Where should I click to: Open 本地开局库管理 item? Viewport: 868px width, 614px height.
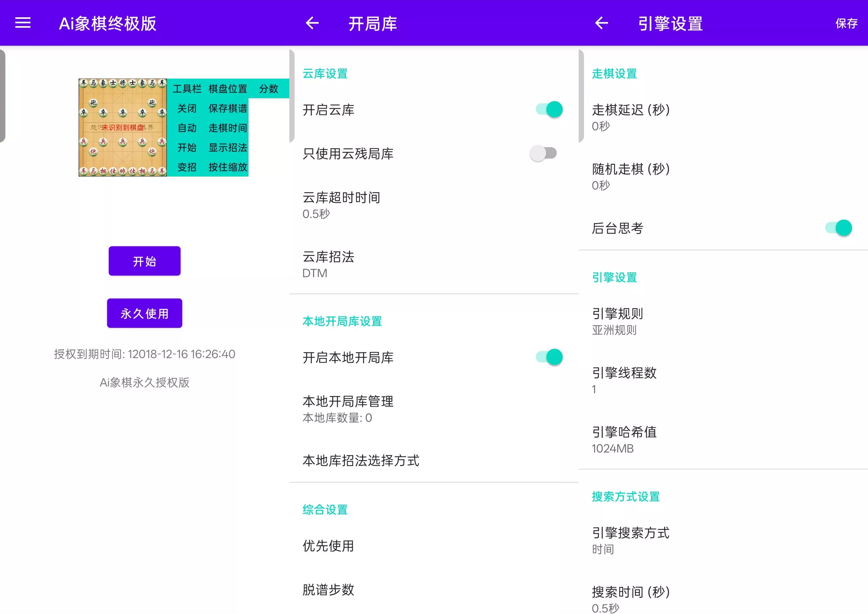(348, 408)
